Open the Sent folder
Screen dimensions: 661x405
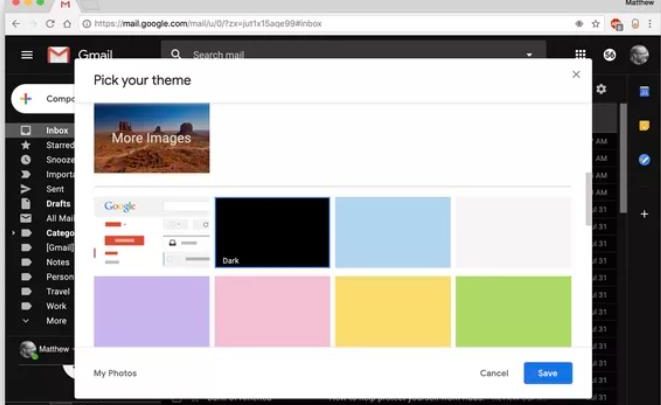click(55, 189)
